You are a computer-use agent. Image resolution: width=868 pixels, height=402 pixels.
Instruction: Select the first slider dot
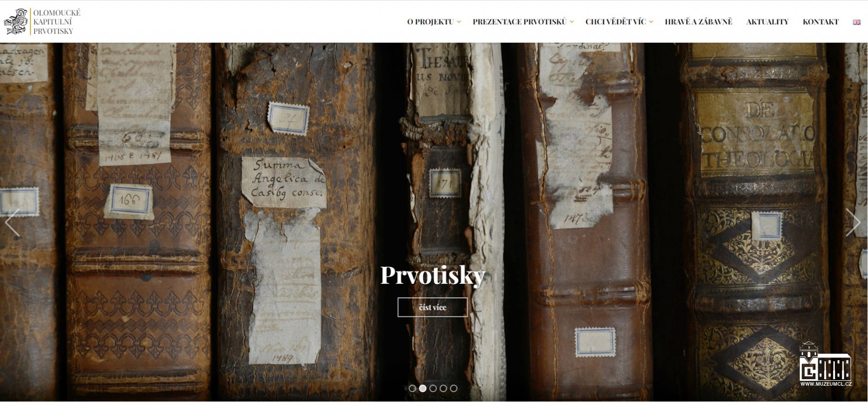click(x=412, y=388)
